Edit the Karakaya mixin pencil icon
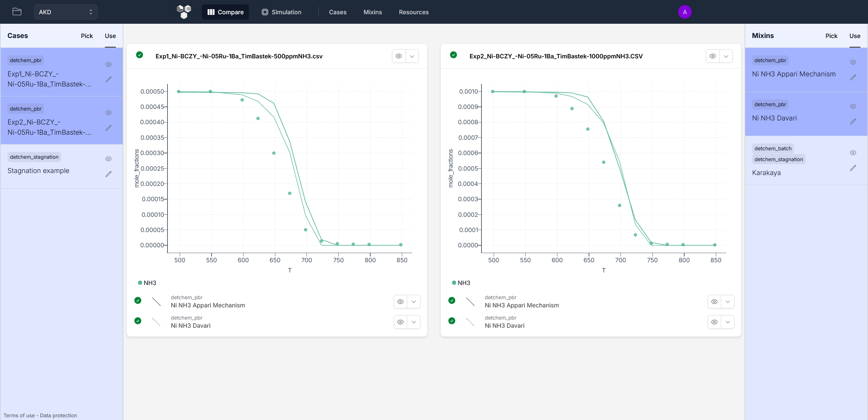The width and height of the screenshot is (868, 420). click(x=853, y=168)
